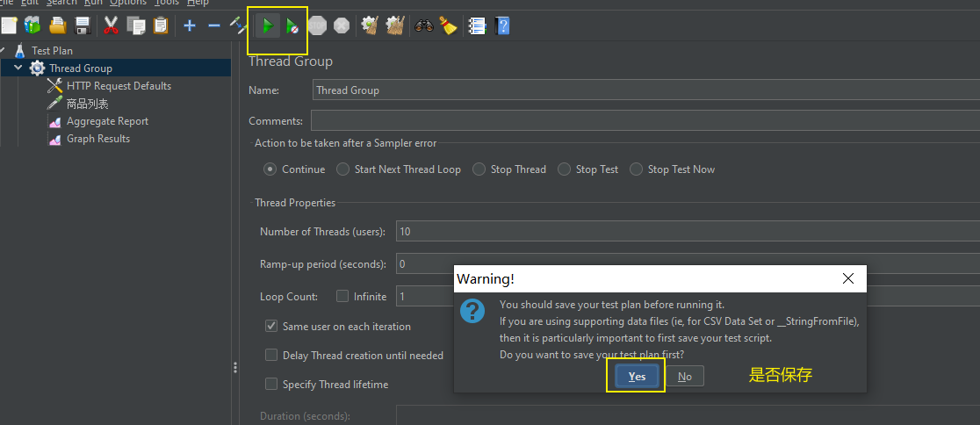Click the Comments input field
The width and height of the screenshot is (980, 425).
pyautogui.click(x=645, y=120)
